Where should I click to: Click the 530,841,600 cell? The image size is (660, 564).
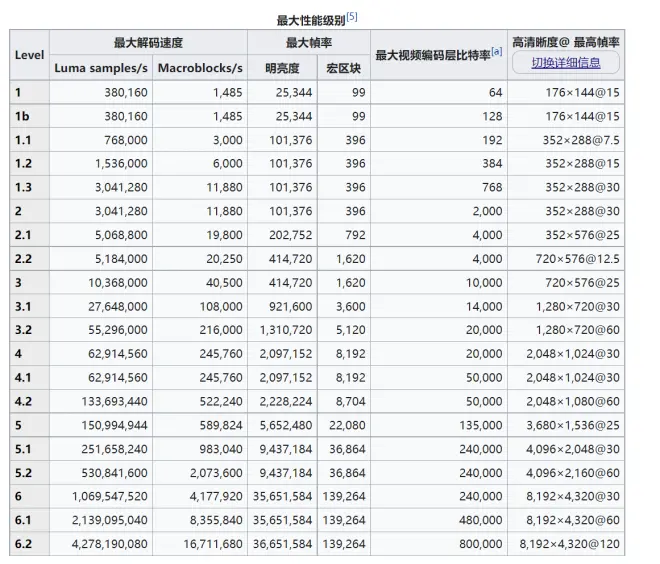pyautogui.click(x=101, y=473)
